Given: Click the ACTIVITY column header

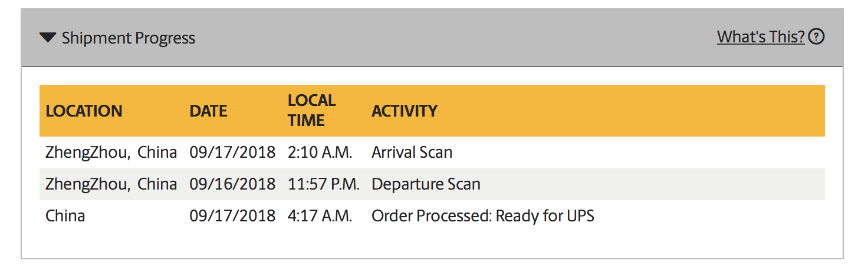Looking at the screenshot, I should 405,111.
